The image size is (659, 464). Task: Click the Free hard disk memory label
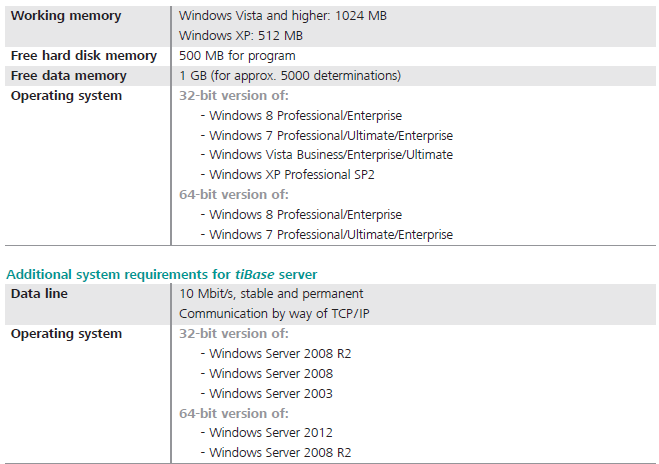84,56
